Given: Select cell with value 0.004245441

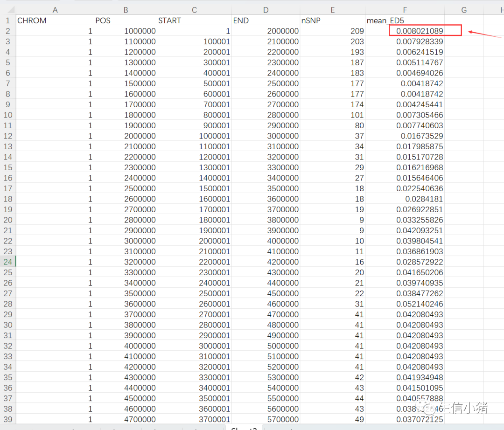Looking at the screenshot, I should pos(405,104).
